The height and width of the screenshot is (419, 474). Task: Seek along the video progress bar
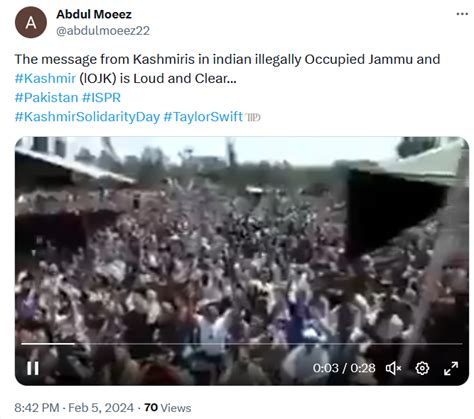tap(242, 344)
